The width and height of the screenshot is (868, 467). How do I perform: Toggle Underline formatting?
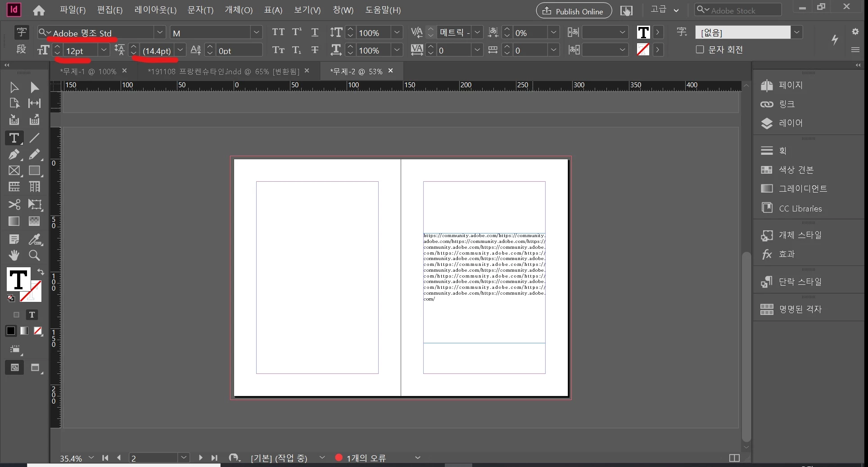(x=315, y=32)
